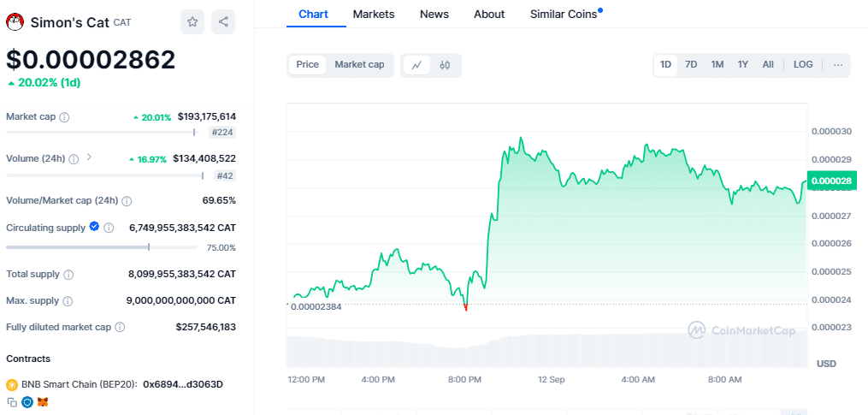Open Volume (24h) info icon

pos(74,159)
